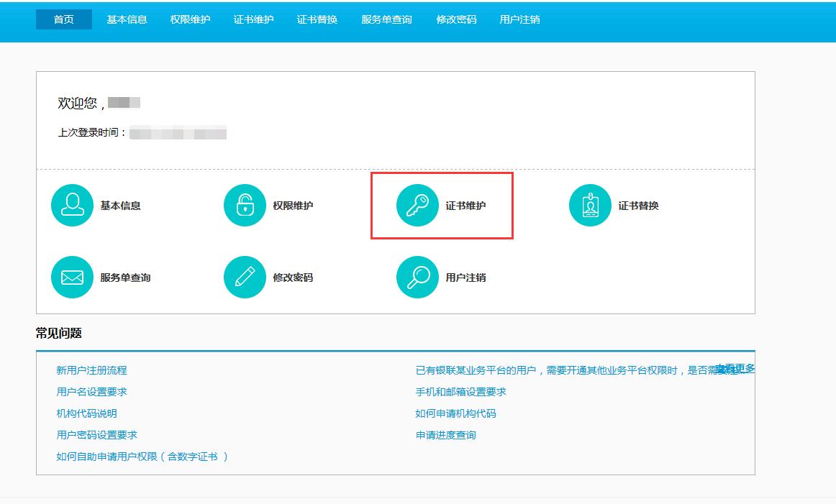Click the 基本信息 label beside user icon
The image size is (836, 504).
point(120,206)
